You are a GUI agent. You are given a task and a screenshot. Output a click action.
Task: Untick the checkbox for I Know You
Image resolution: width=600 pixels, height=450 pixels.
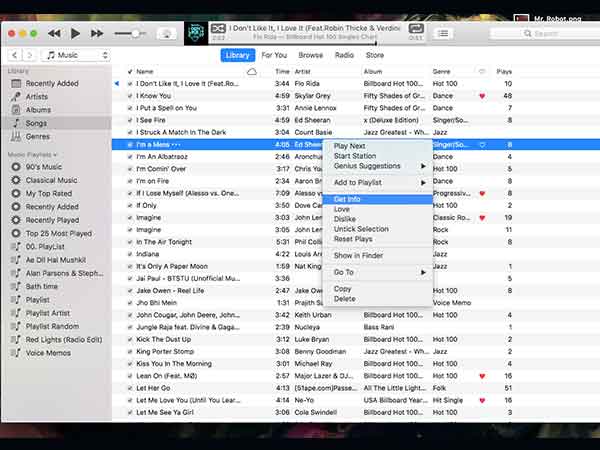(130, 96)
